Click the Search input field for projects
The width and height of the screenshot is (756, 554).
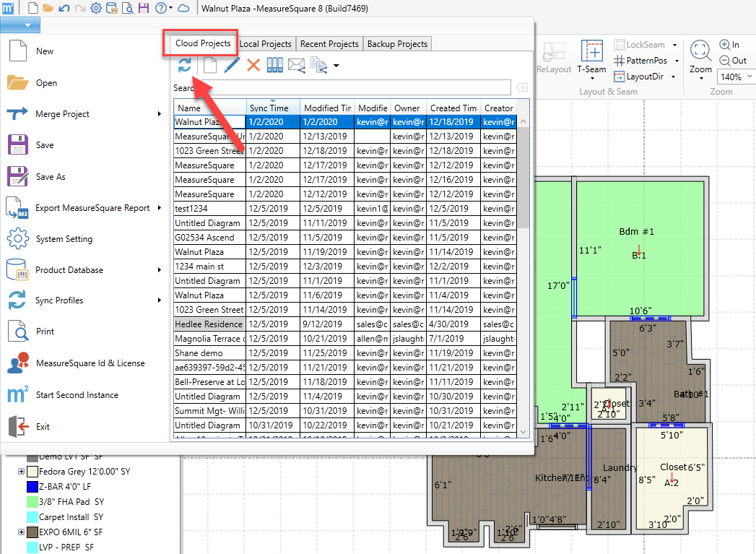click(354, 88)
